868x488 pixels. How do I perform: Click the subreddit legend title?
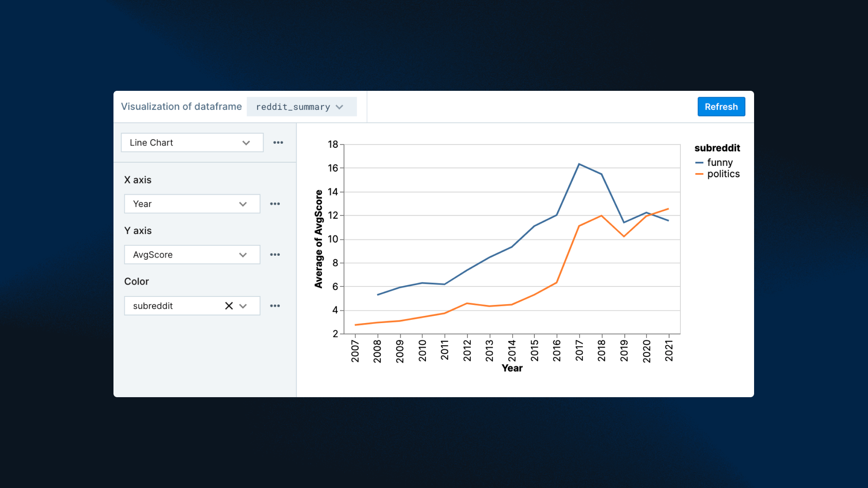[x=717, y=148]
